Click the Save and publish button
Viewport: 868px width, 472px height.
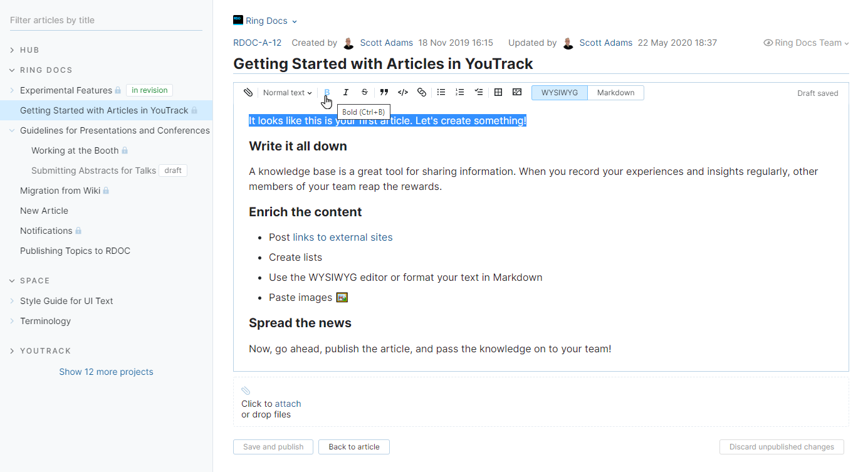pyautogui.click(x=273, y=447)
